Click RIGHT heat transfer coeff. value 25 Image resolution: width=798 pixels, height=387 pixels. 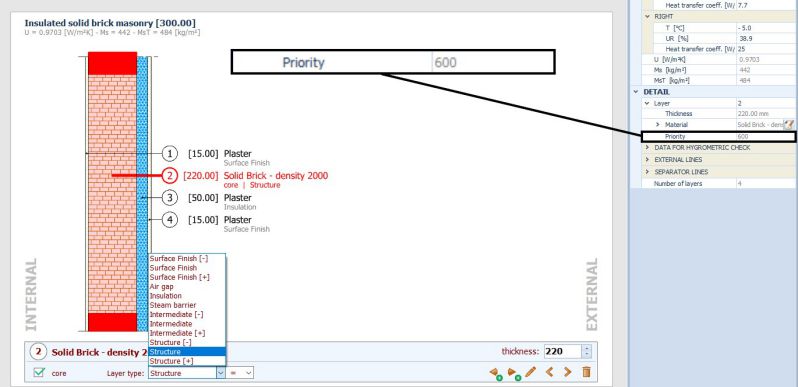pos(767,49)
